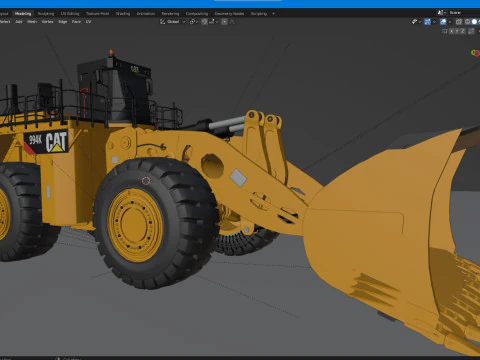
Task: Toggle auto merge vertices icon
Action: pyautogui.click(x=471, y=31)
